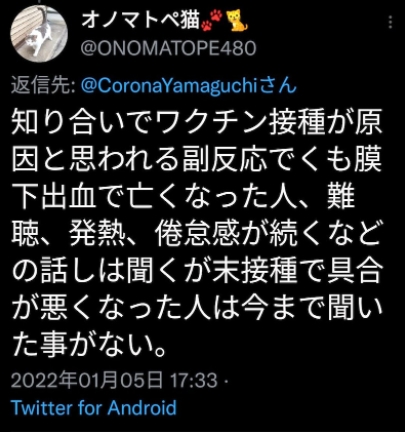Open the Twitter for Android source link

pyautogui.click(x=94, y=407)
